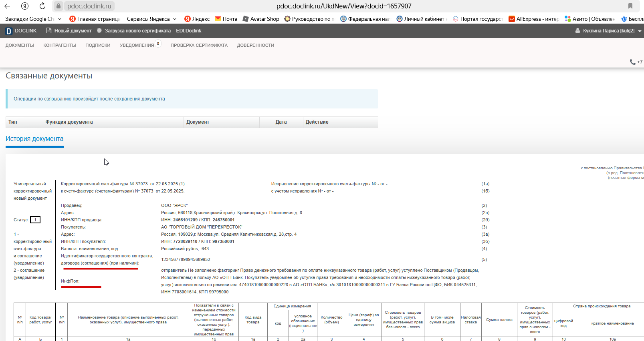This screenshot has width=644, height=341.
Task: Open the AliExpress bookmark
Action: point(534,19)
